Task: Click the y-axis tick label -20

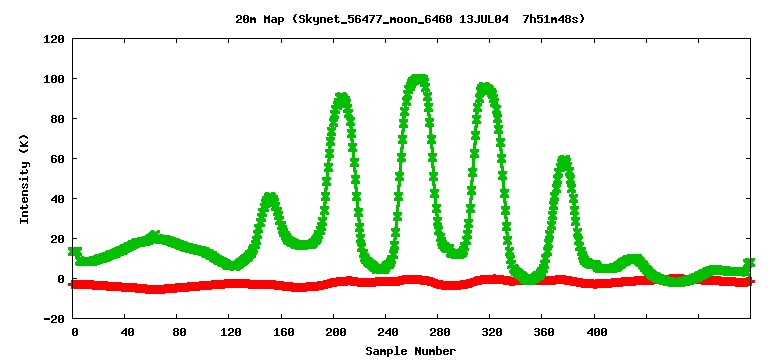Action: (54, 319)
